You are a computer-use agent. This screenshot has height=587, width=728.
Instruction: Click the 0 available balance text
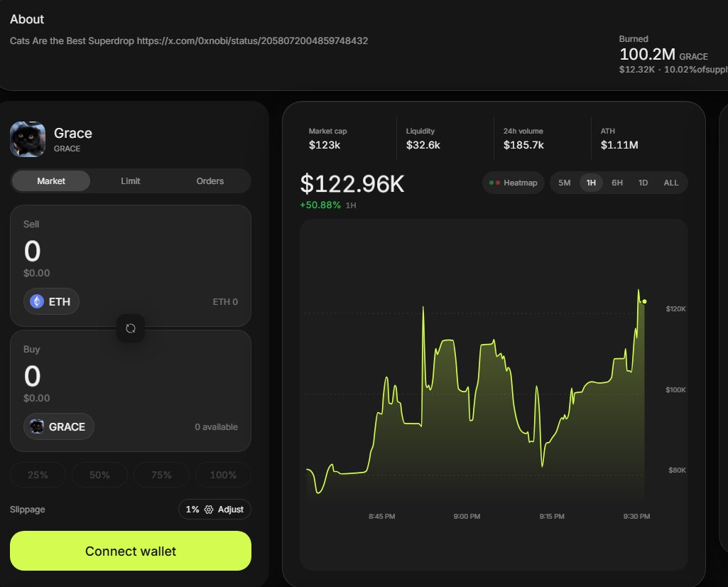[217, 427]
